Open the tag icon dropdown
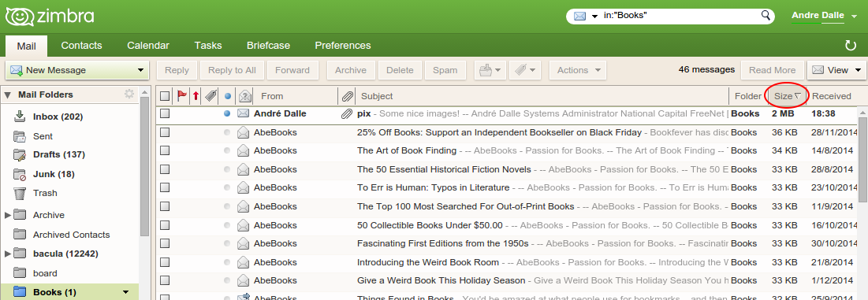The height and width of the screenshot is (300, 868). pyautogui.click(x=524, y=70)
